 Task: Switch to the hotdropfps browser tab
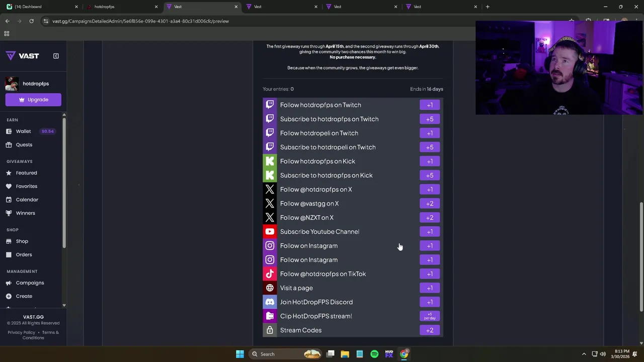(x=122, y=7)
